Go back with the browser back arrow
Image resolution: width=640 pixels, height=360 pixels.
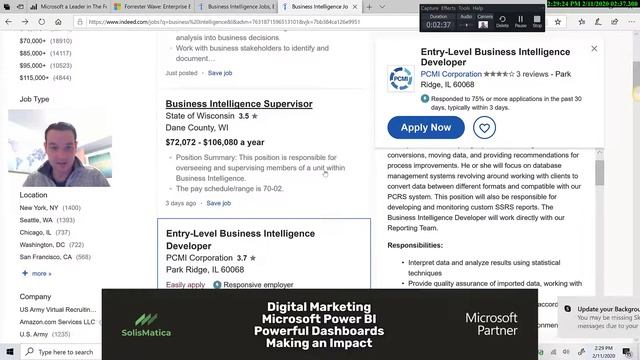[9, 22]
